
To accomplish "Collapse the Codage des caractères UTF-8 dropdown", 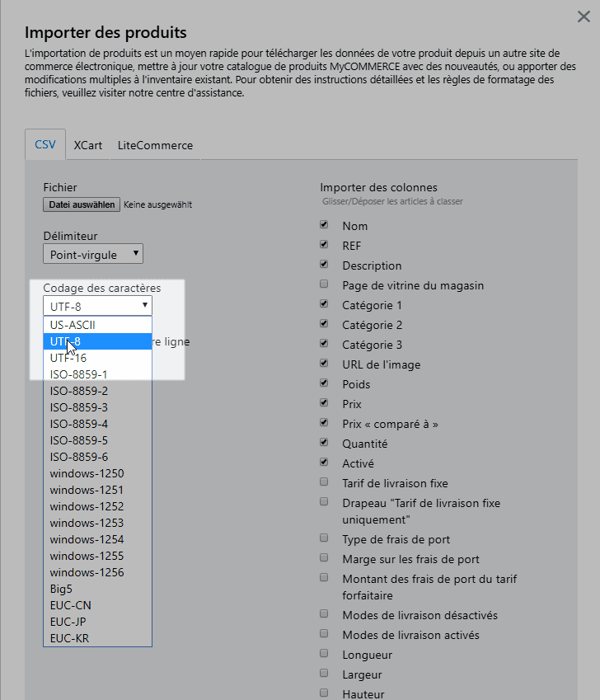I will pos(98,306).
